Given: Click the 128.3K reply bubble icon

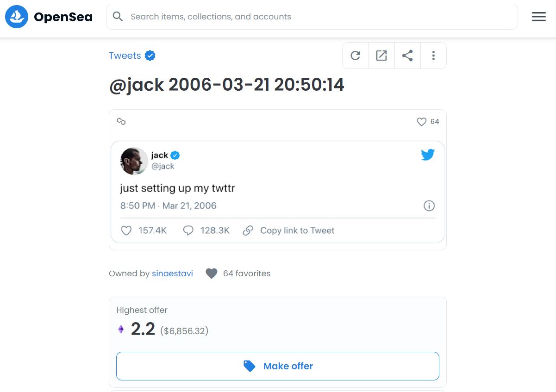Looking at the screenshot, I should [188, 230].
